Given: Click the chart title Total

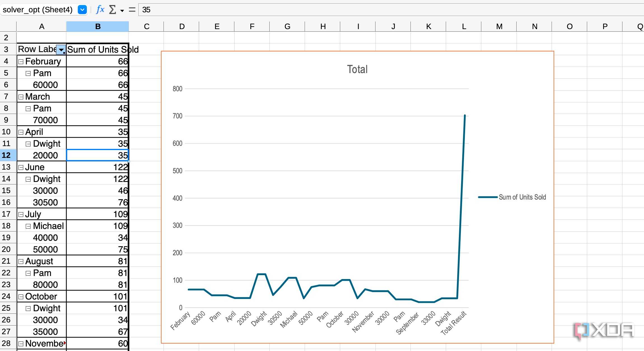Looking at the screenshot, I should click(x=357, y=69).
